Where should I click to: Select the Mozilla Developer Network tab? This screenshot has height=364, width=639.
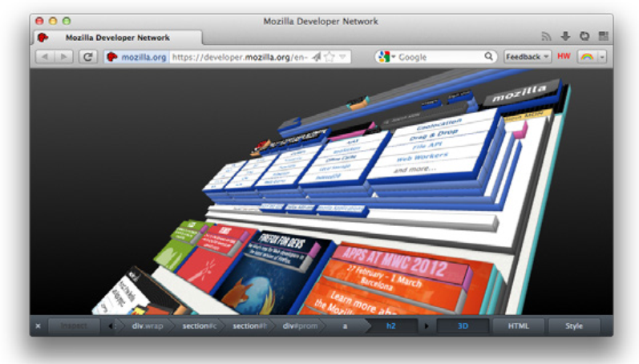point(117,38)
